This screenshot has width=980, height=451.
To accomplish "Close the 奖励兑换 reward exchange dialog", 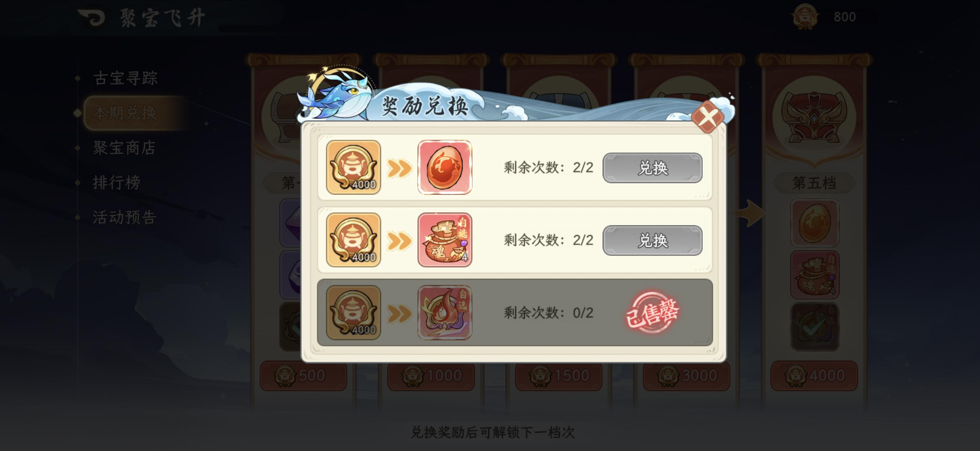I will [708, 117].
